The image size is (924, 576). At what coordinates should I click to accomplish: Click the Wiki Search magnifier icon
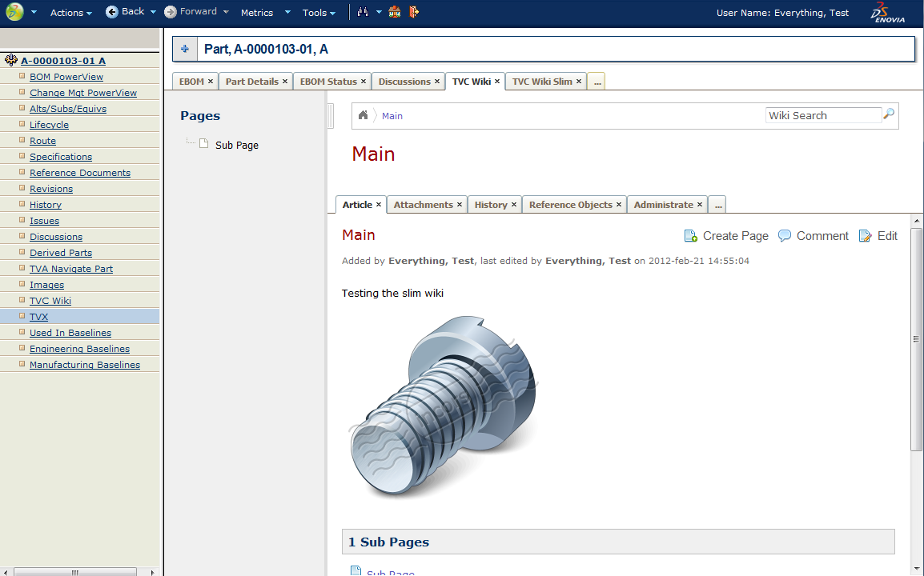point(888,115)
